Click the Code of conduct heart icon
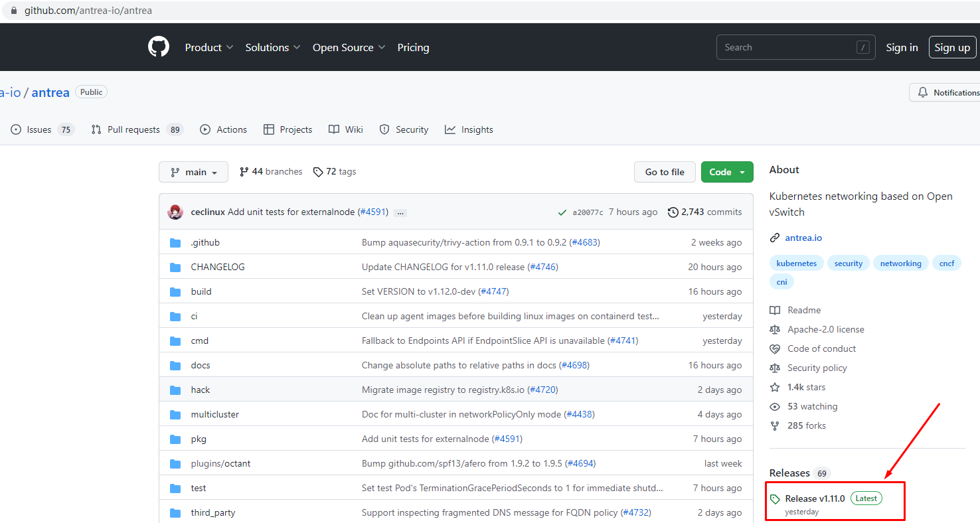Screen dimensions: 980x523 tap(775, 348)
